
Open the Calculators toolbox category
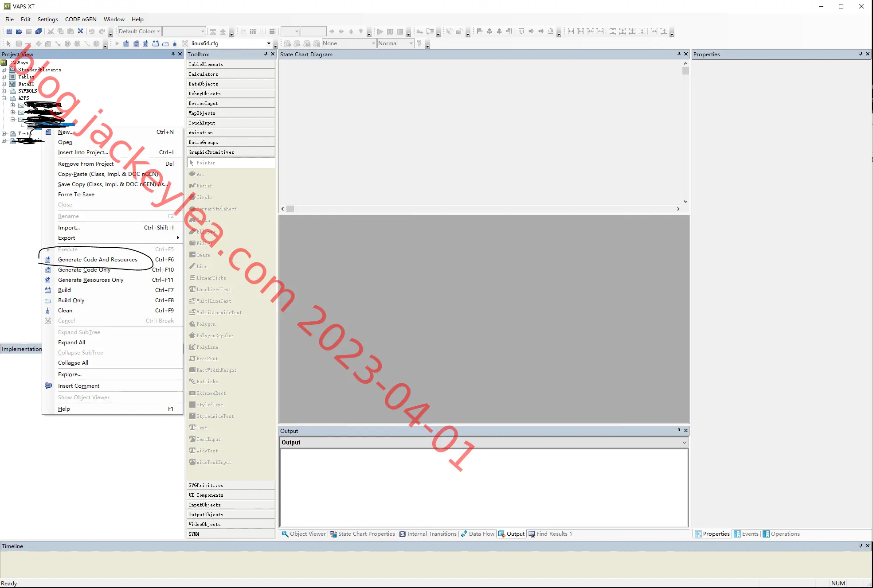click(x=231, y=74)
